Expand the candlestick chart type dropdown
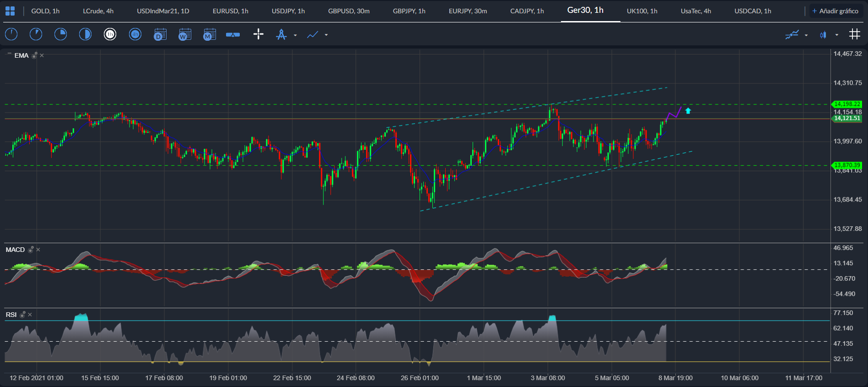This screenshot has height=387, width=868. 837,35
